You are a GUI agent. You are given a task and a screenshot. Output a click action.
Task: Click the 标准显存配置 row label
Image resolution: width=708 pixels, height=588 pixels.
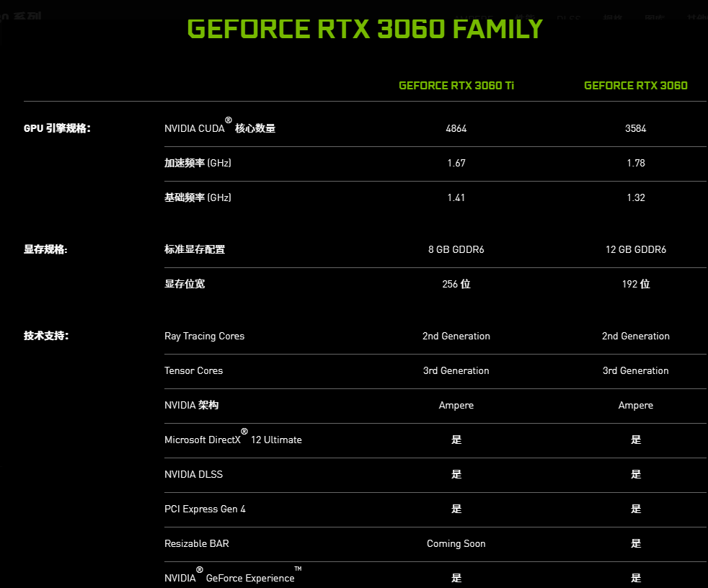pos(194,249)
